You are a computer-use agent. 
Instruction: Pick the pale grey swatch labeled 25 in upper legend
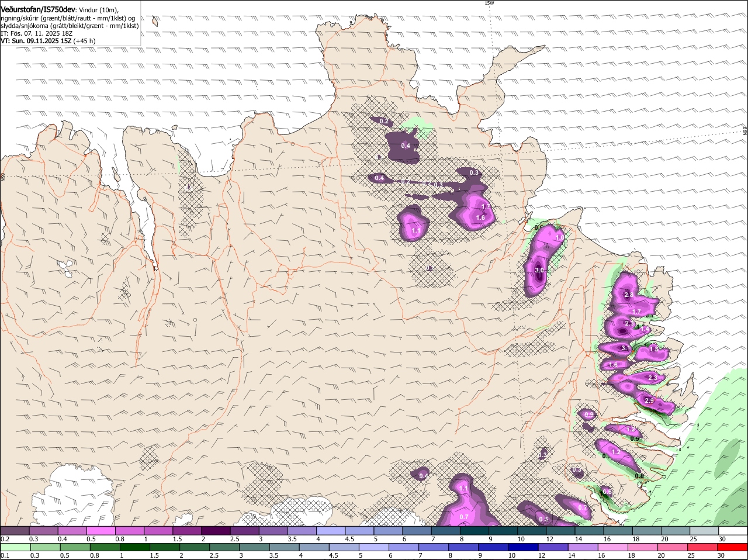tap(705, 530)
